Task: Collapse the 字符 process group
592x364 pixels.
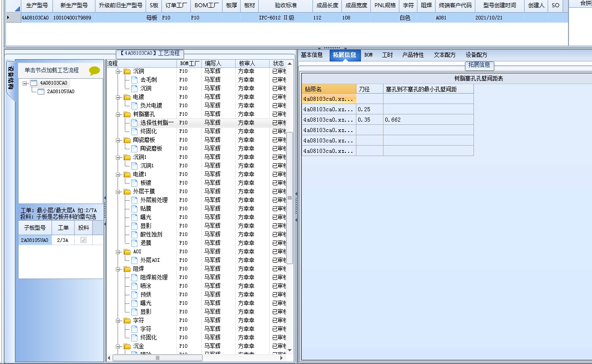Action: click(x=118, y=320)
